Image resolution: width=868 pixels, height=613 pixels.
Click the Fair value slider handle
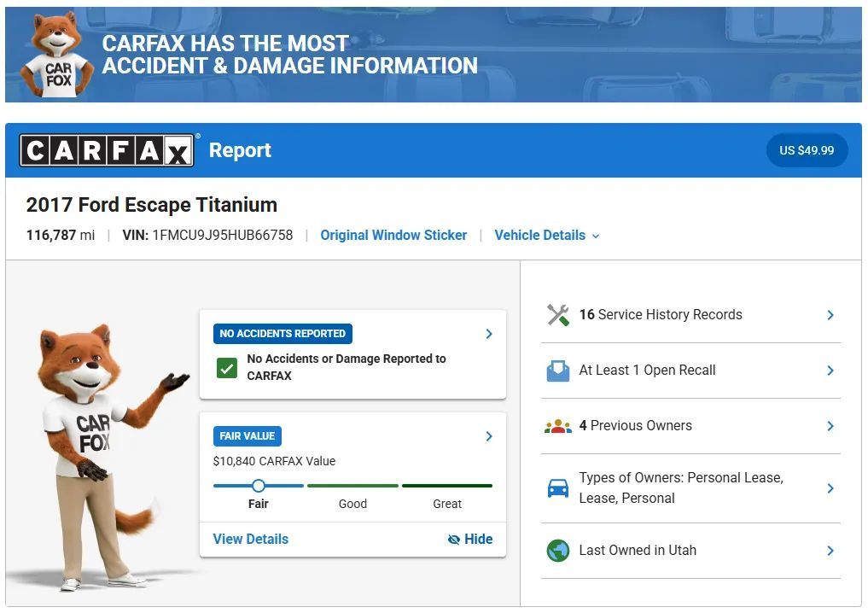tap(258, 486)
